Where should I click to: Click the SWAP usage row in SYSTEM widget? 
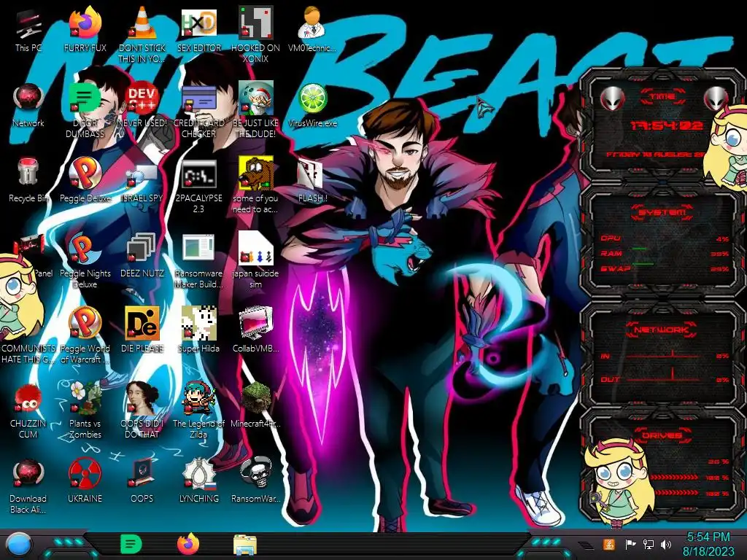point(664,268)
